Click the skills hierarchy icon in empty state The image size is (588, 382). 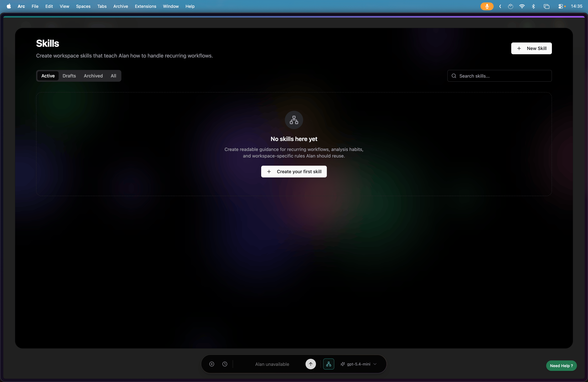(x=294, y=120)
